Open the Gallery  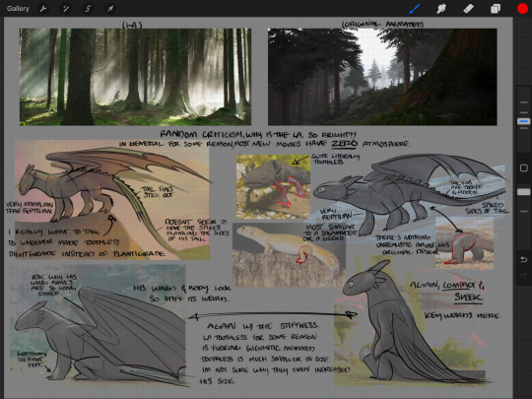[x=18, y=9]
